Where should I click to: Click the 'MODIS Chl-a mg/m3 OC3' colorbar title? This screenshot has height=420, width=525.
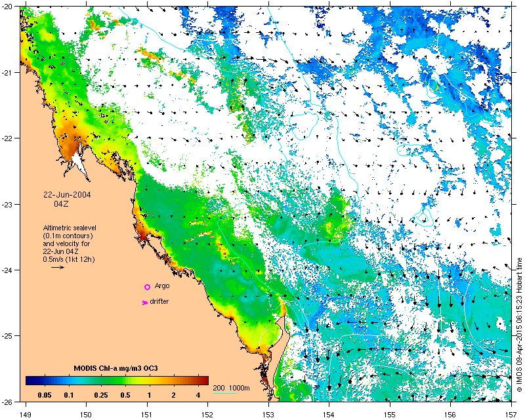tap(116, 368)
